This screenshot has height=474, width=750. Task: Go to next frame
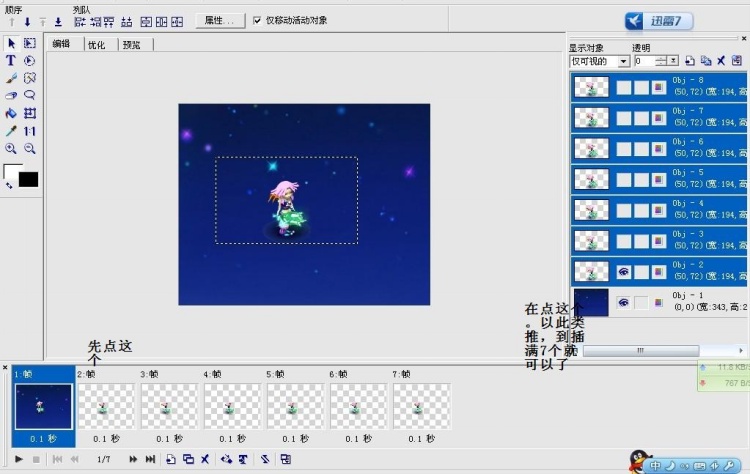coord(133,459)
